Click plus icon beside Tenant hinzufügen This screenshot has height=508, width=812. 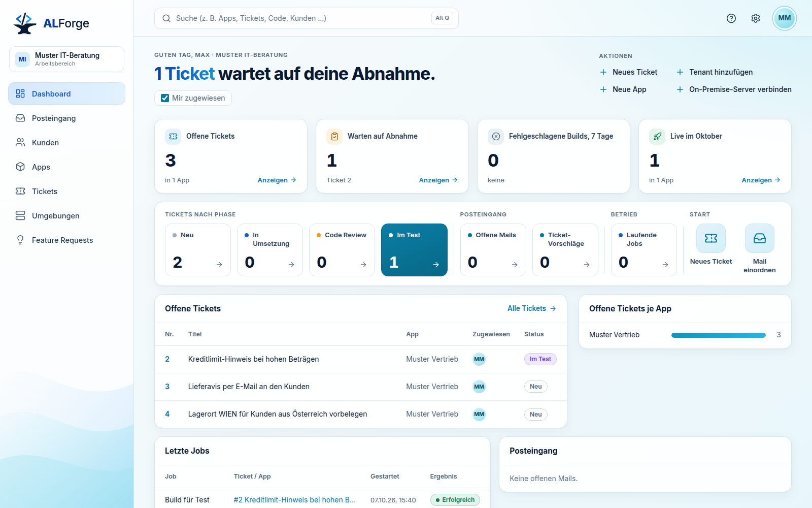(680, 72)
